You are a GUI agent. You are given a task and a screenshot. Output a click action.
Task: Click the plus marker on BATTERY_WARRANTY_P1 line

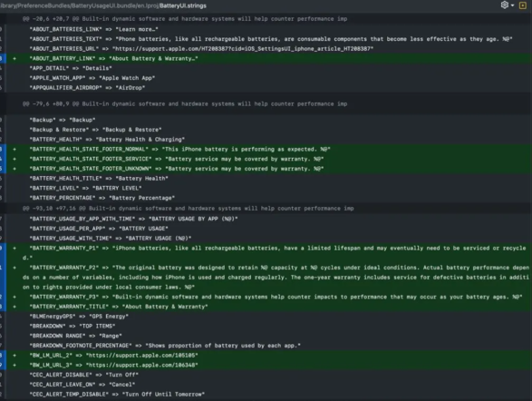coord(15,249)
